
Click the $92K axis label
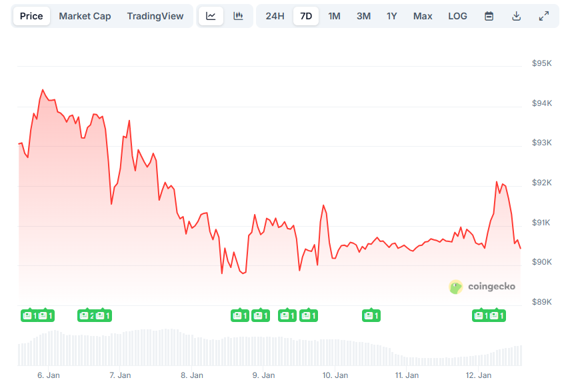[542, 183]
